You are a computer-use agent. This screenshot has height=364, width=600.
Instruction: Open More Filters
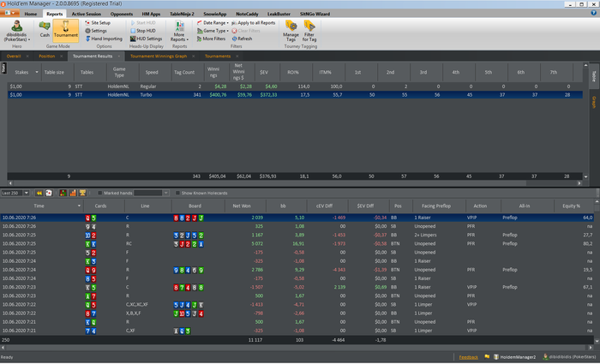tap(211, 39)
